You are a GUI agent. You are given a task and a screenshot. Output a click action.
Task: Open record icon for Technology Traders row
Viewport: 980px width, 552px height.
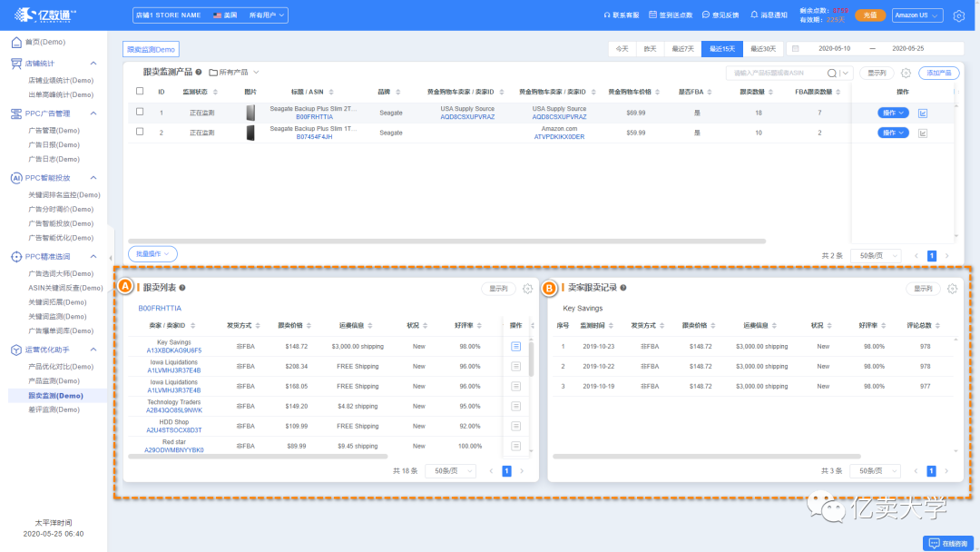tap(515, 407)
